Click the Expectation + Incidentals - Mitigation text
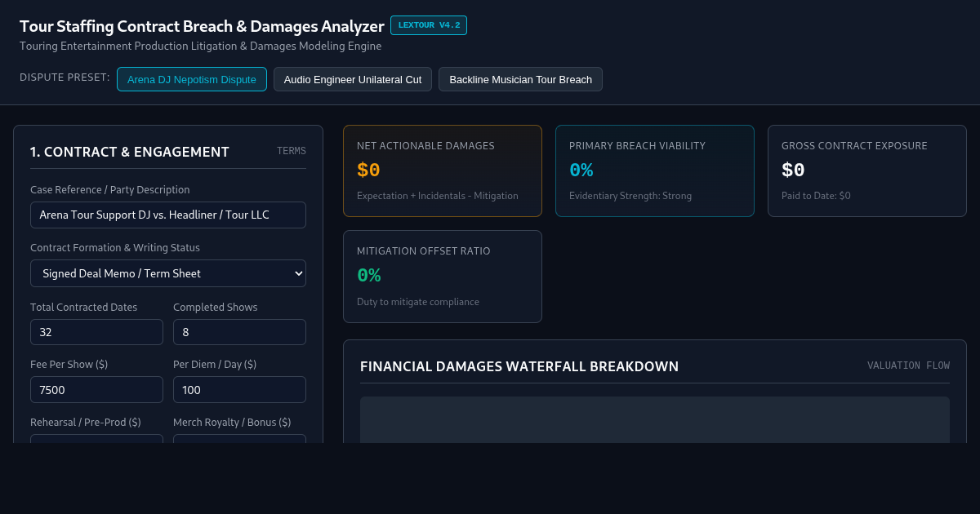The width and height of the screenshot is (980, 514). pos(438,196)
